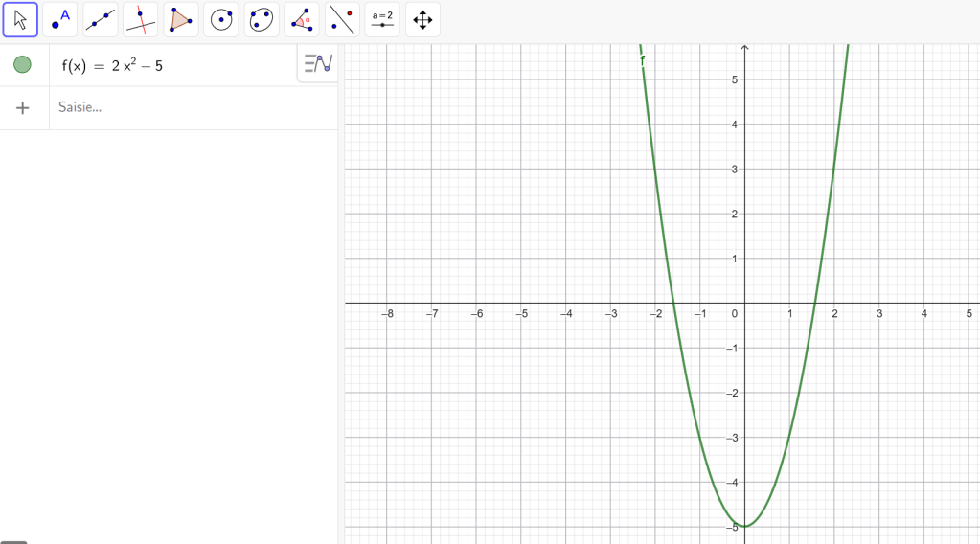Choose the Line through two points tool

pos(101,19)
